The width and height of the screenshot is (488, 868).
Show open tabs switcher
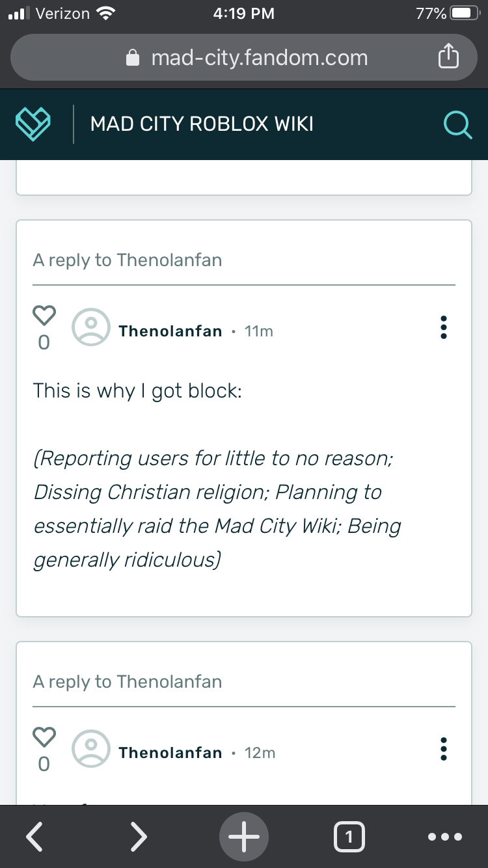click(349, 837)
